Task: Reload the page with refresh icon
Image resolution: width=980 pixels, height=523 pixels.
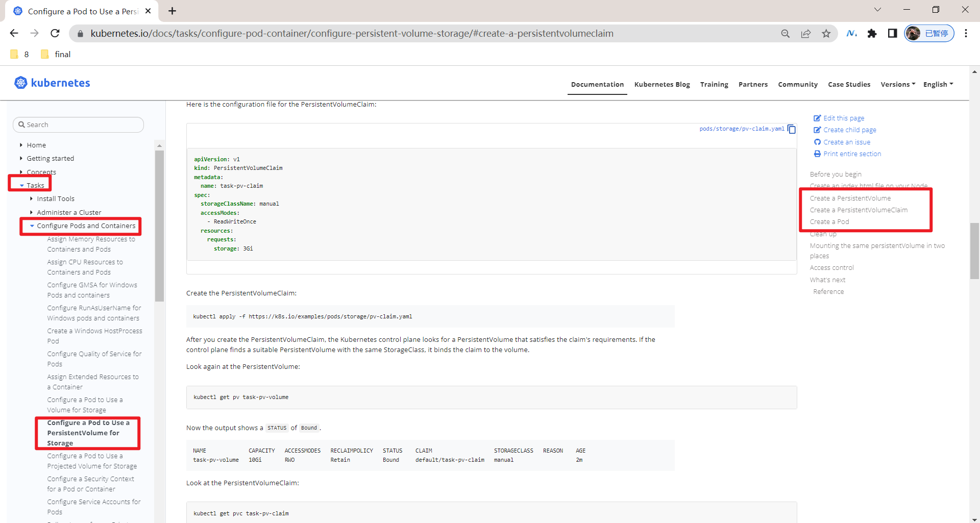Action: (55, 33)
